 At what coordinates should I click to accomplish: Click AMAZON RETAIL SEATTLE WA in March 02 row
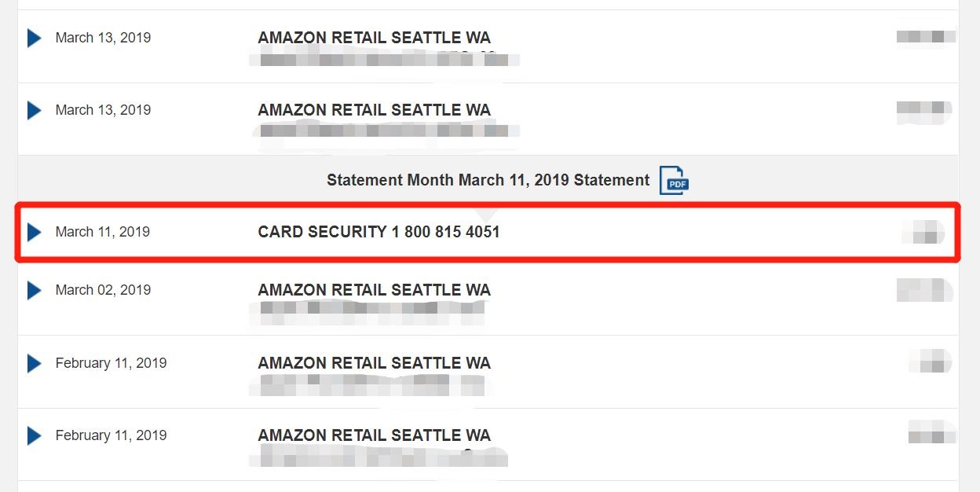tap(375, 290)
